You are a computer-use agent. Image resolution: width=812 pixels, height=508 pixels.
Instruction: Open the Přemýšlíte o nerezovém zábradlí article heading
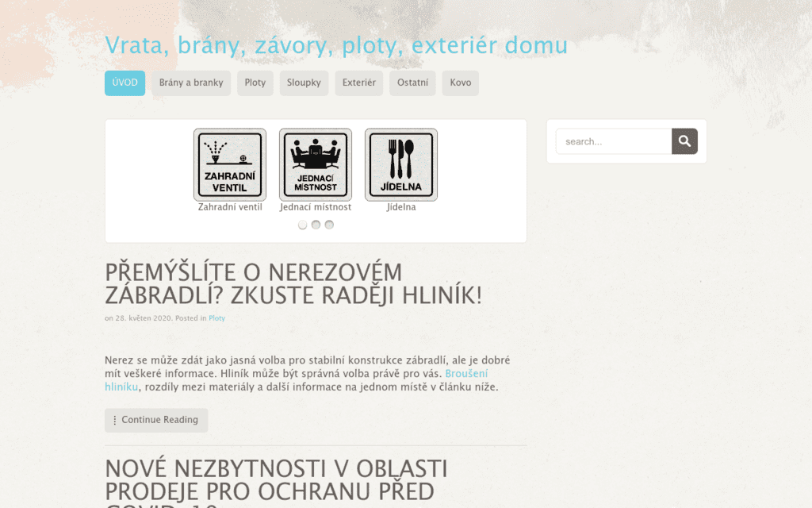[x=293, y=283]
